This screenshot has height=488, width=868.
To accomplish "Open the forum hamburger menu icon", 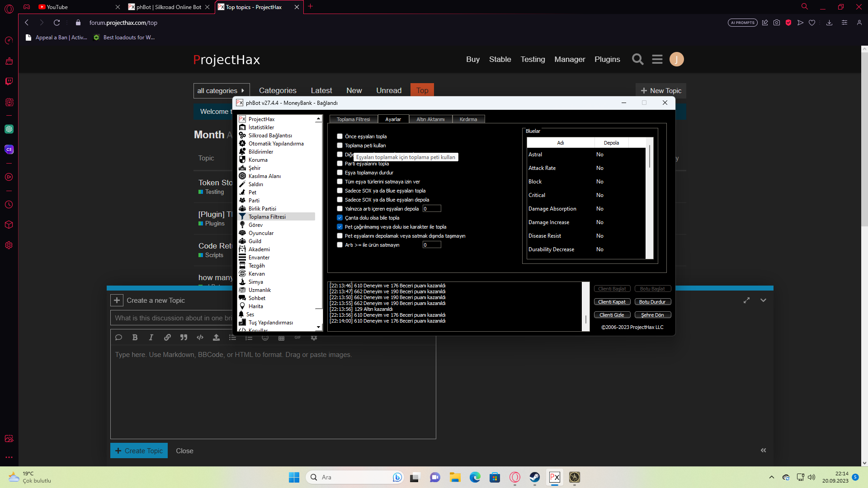I will pos(657,59).
